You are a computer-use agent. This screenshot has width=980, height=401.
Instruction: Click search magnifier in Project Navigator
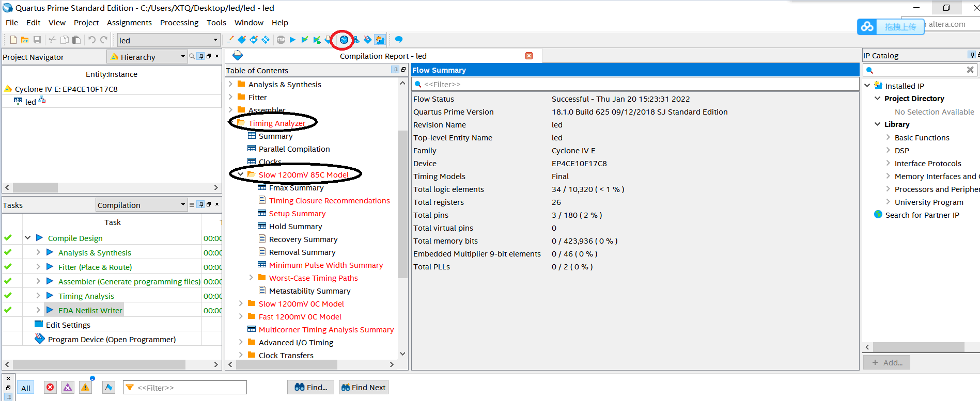(x=192, y=56)
